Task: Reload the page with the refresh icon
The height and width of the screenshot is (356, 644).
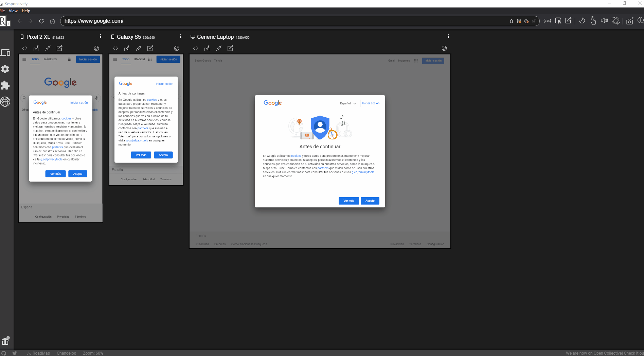Action: pos(41,21)
